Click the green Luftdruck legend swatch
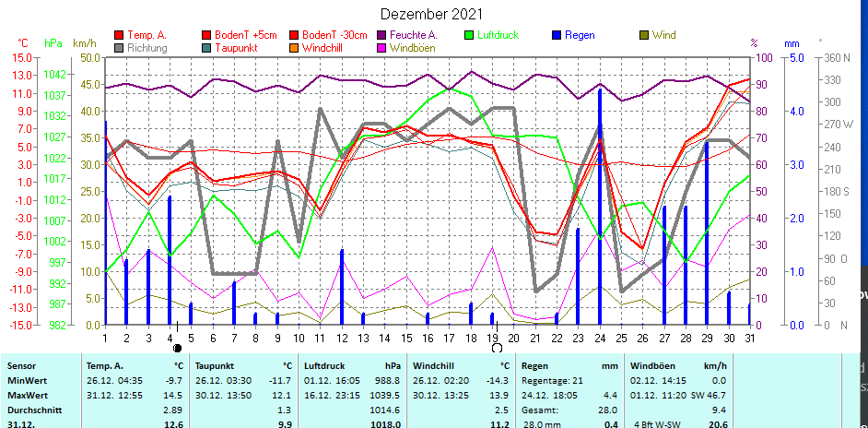The height and width of the screenshot is (428, 868). point(469,35)
